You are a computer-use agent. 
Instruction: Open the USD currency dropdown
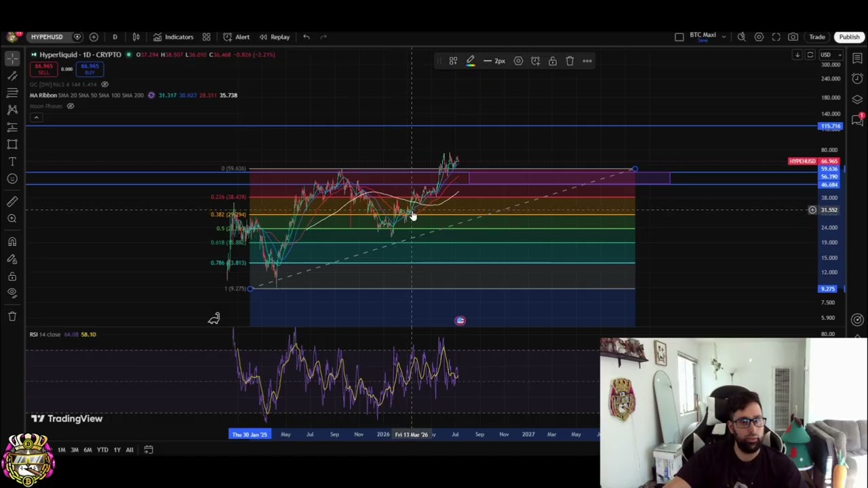830,54
